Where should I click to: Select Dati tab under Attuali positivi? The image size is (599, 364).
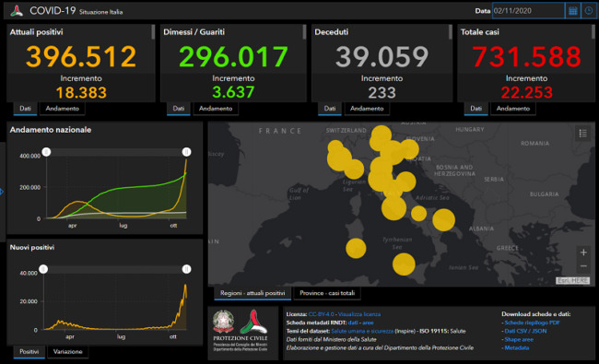tap(25, 109)
